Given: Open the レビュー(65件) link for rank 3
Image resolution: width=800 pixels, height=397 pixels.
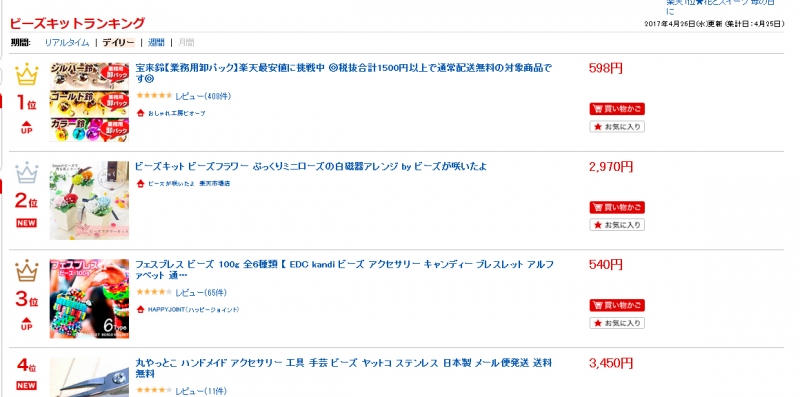Looking at the screenshot, I should (201, 292).
